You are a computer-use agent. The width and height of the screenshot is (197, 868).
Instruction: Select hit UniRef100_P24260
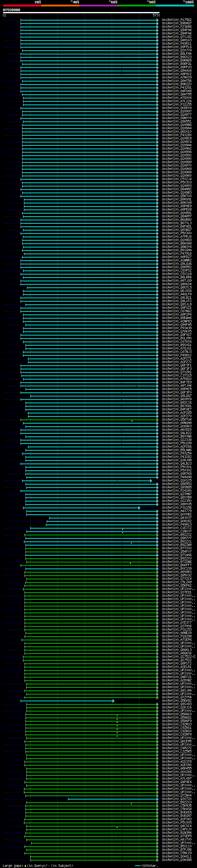[x=176, y=491]
